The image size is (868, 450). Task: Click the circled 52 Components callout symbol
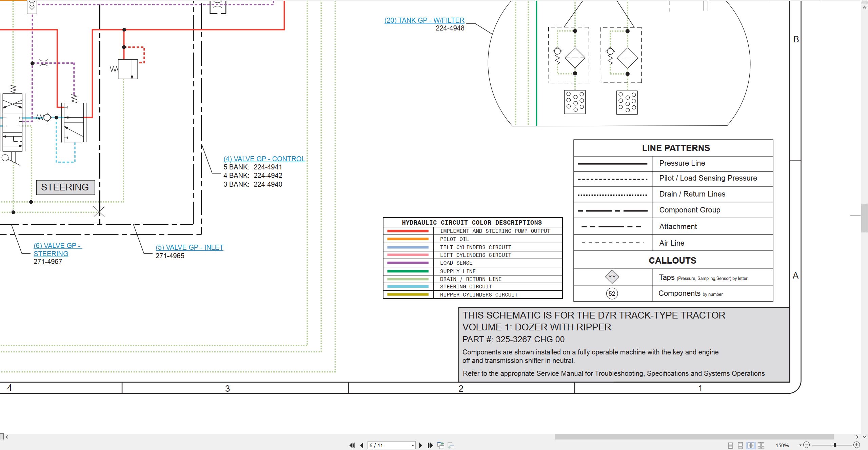click(612, 294)
